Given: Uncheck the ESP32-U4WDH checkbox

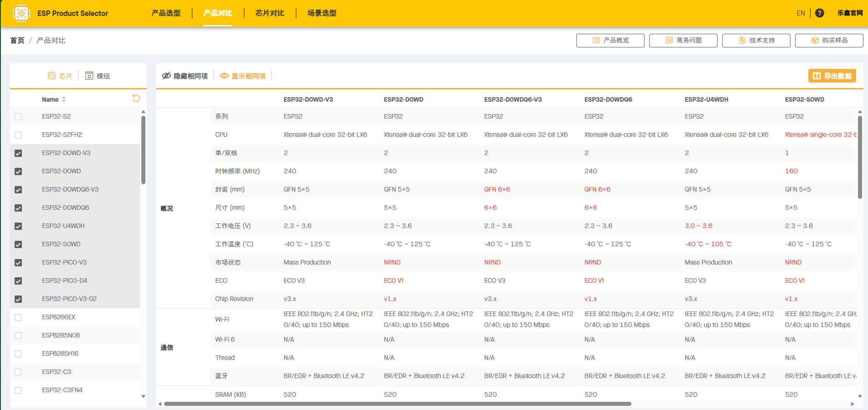Looking at the screenshot, I should tap(18, 226).
